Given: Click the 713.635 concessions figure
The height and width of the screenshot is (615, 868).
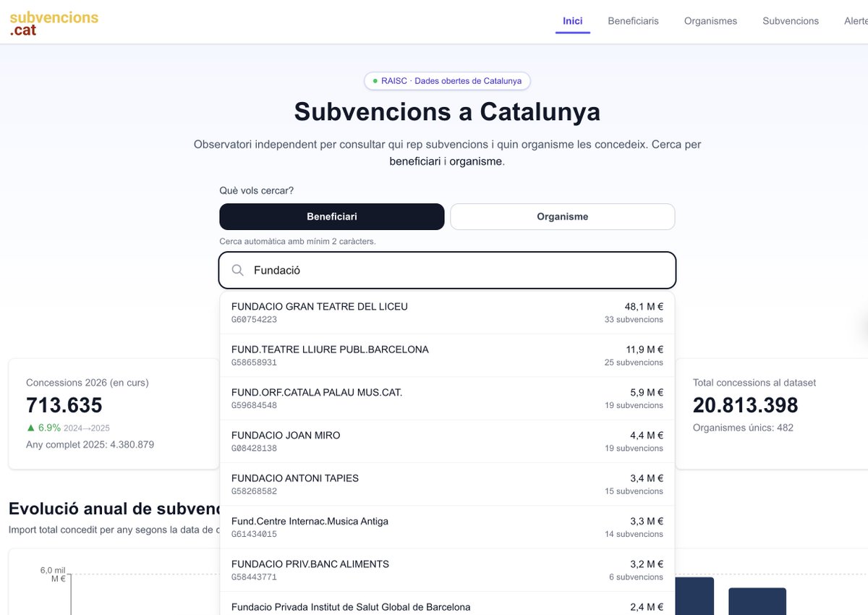Looking at the screenshot, I should pyautogui.click(x=64, y=405).
